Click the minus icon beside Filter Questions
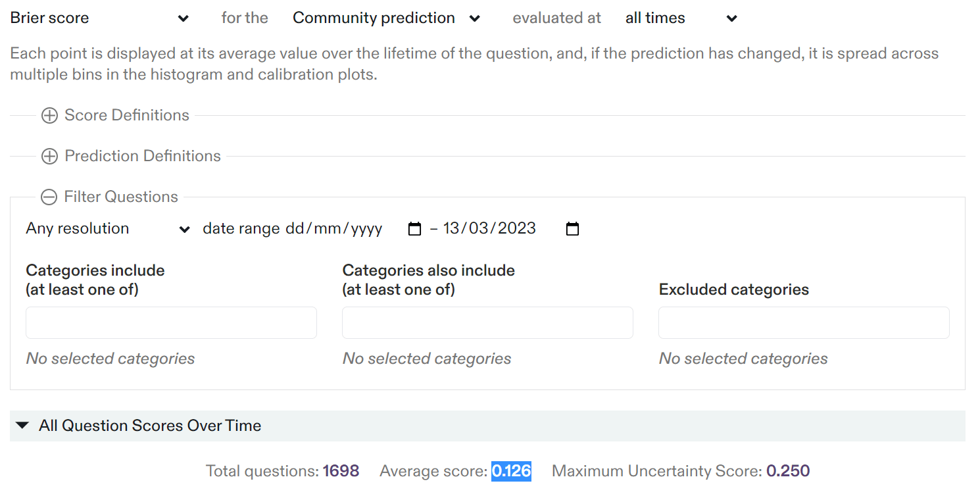980x500 pixels. 49,197
